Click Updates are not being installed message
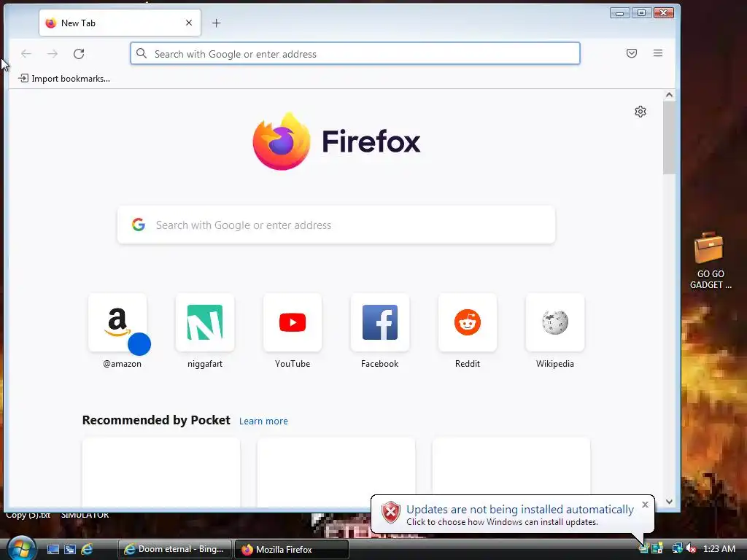The width and height of the screenshot is (747, 560). [519, 510]
